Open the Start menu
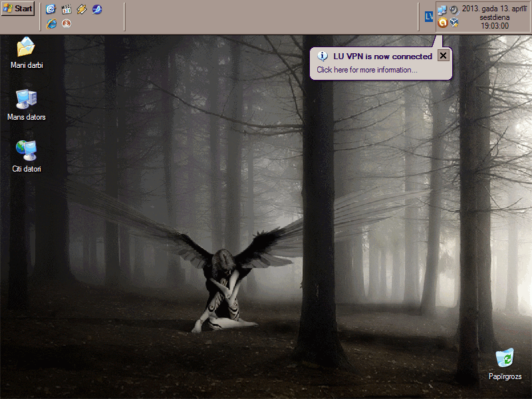The height and width of the screenshot is (399, 532). (18, 9)
